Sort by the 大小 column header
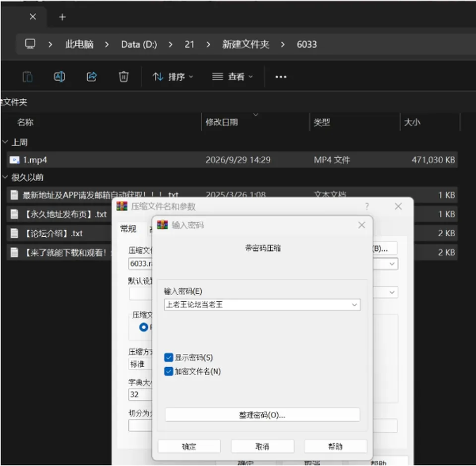The image size is (476, 466). click(412, 122)
